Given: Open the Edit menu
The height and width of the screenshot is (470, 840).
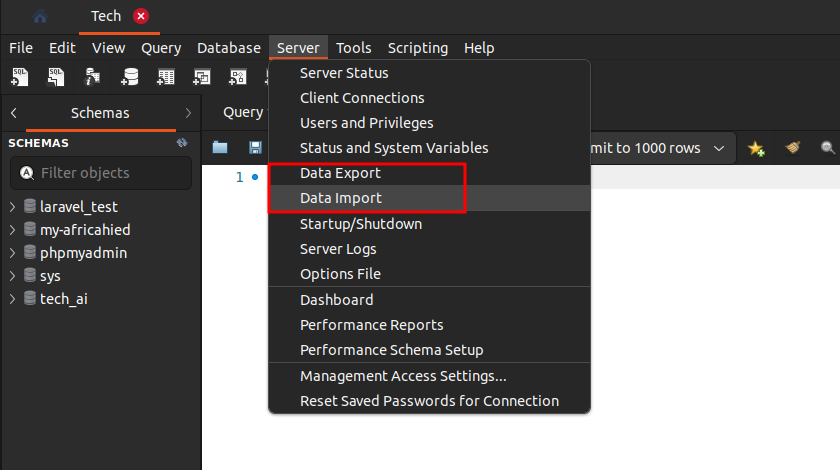Looking at the screenshot, I should pyautogui.click(x=62, y=48).
